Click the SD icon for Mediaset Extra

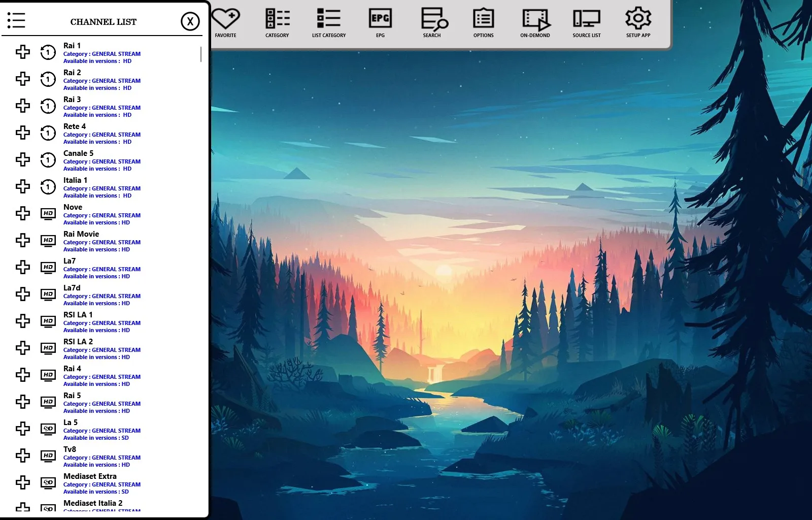coord(48,483)
